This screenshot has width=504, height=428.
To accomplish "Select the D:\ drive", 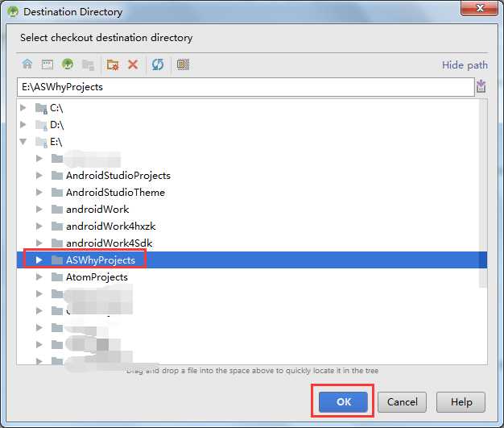I will (57, 125).
